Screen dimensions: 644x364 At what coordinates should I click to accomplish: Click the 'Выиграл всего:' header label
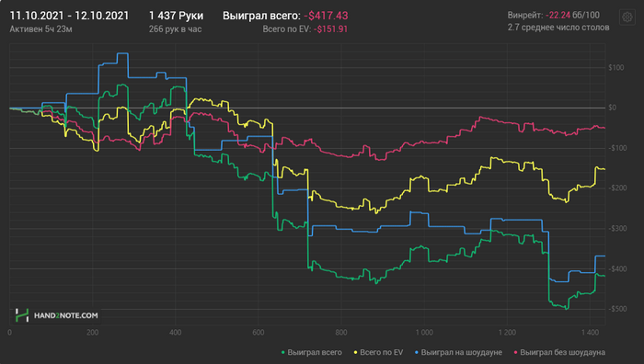click(261, 16)
